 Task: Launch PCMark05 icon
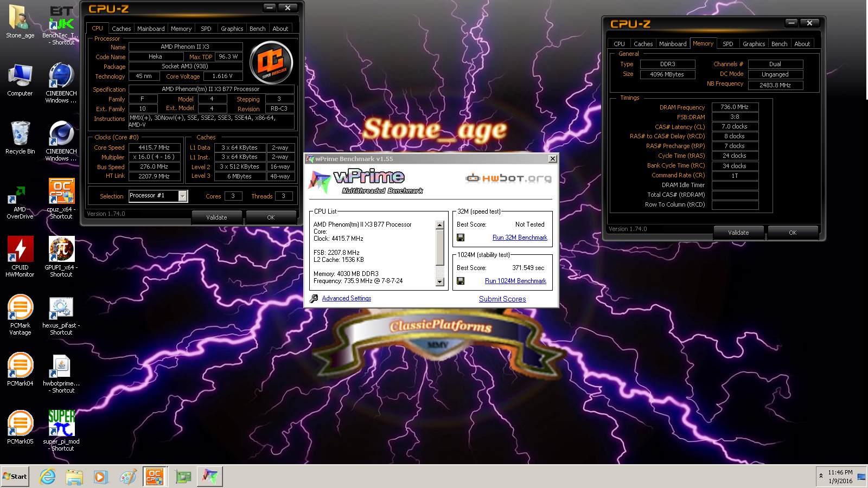click(20, 427)
